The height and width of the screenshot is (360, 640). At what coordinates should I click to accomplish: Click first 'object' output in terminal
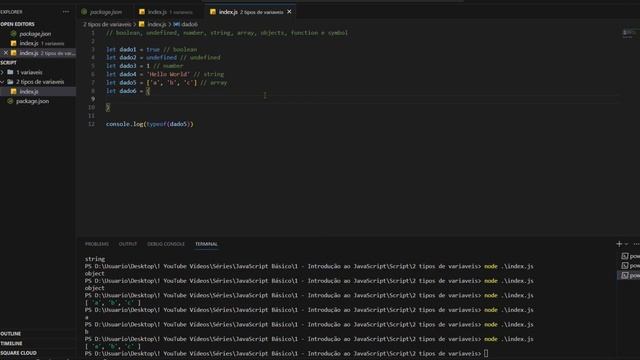pos(95,273)
